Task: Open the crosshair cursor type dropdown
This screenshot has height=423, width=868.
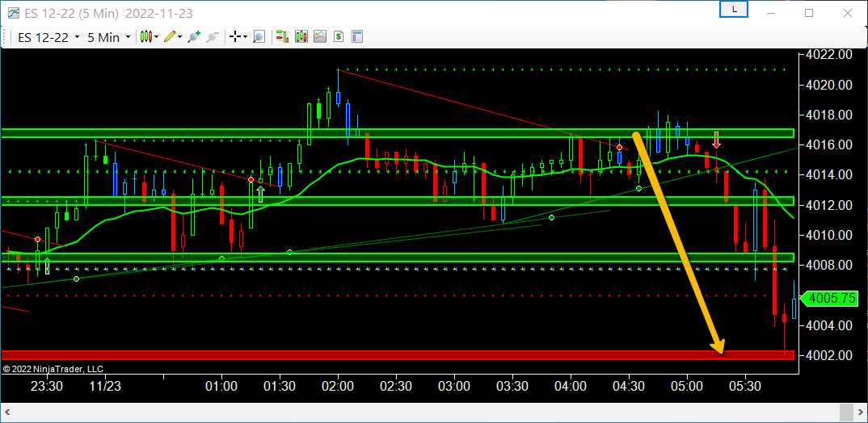Action: (238, 37)
